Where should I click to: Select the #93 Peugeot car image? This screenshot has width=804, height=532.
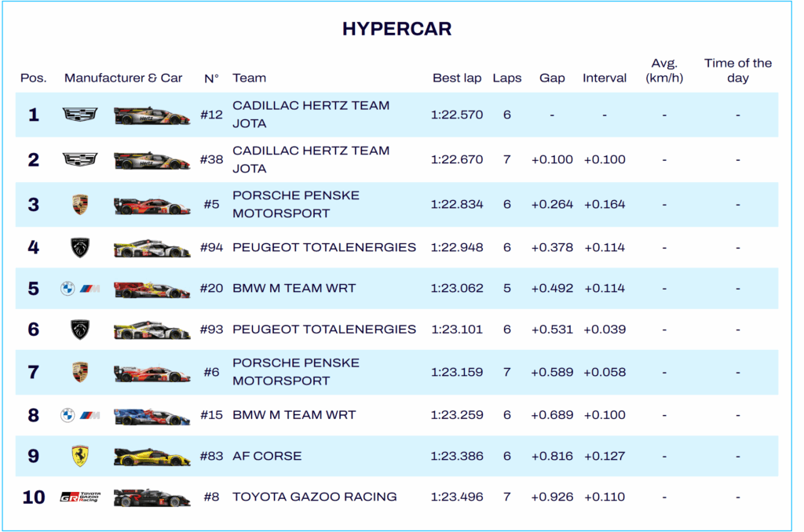click(152, 330)
